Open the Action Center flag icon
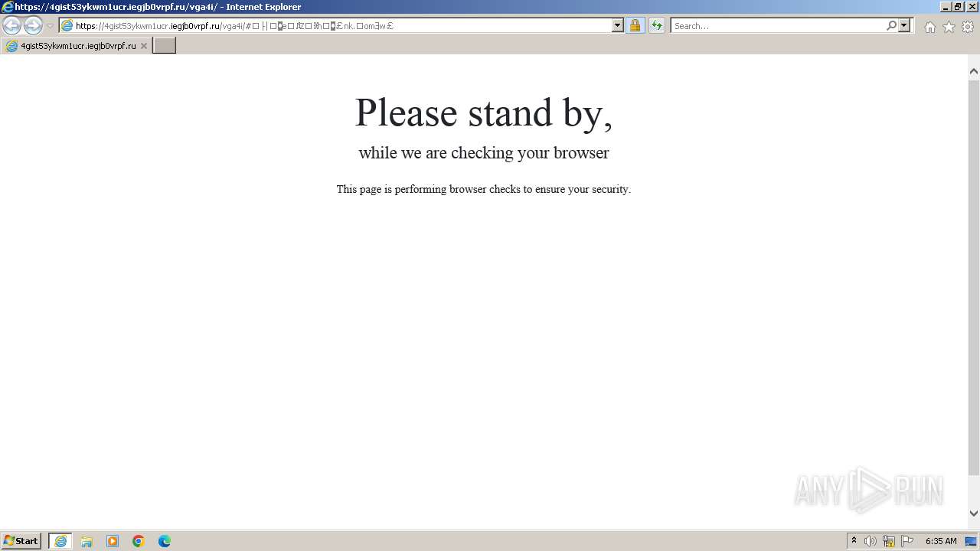Screen dimensions: 980x551 (907, 541)
